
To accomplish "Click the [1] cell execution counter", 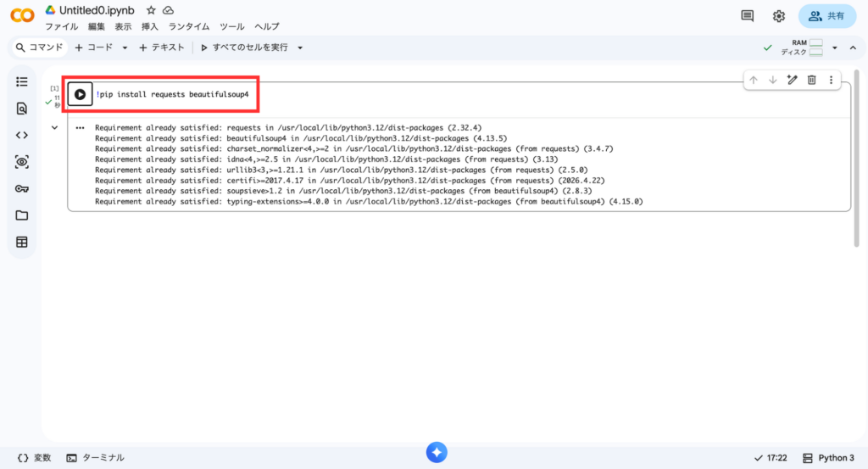I will pyautogui.click(x=54, y=88).
